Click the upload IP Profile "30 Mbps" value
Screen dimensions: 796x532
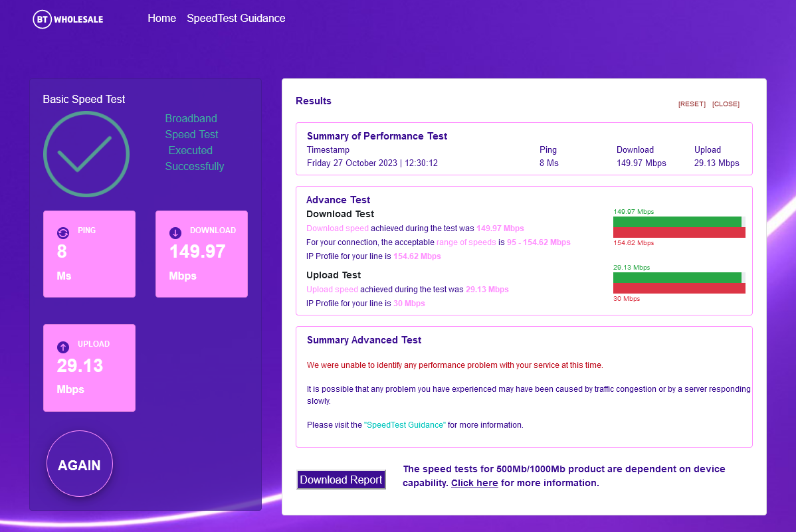409,303
